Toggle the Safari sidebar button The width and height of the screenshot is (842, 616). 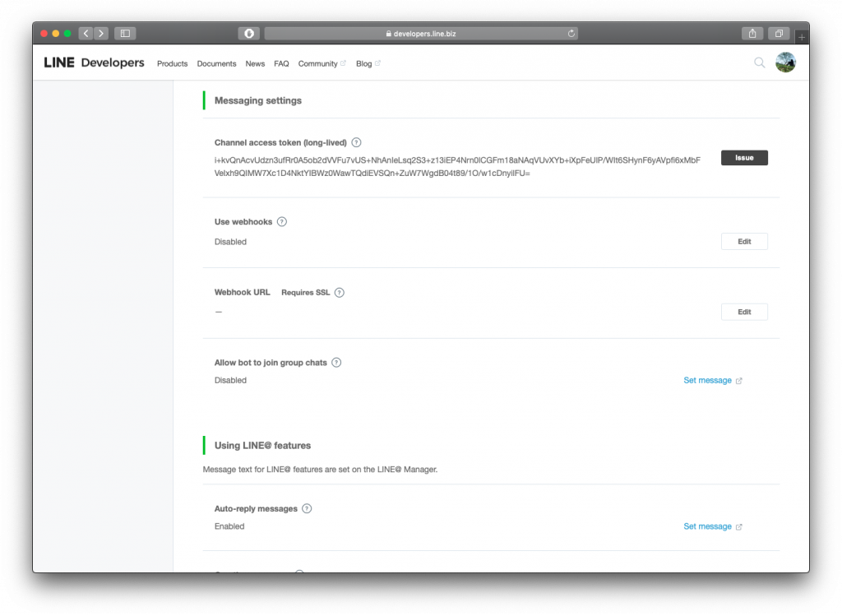[125, 33]
